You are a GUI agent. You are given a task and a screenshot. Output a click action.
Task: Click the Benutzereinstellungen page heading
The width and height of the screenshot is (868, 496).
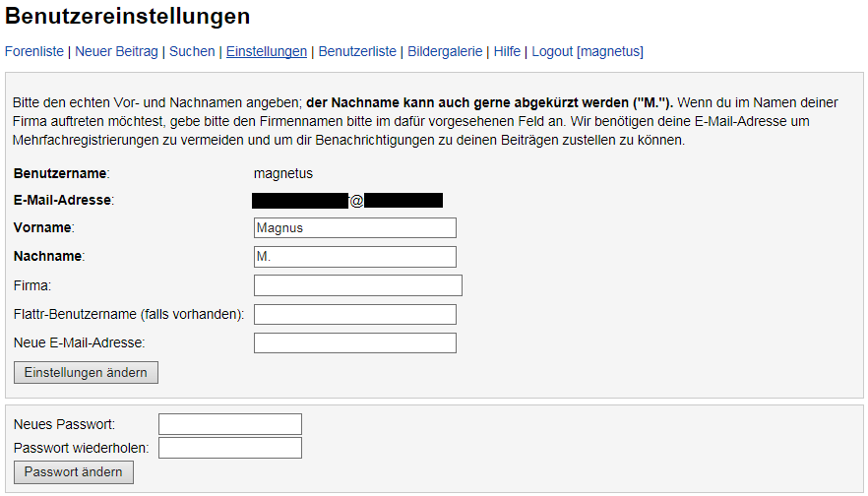[x=127, y=16]
